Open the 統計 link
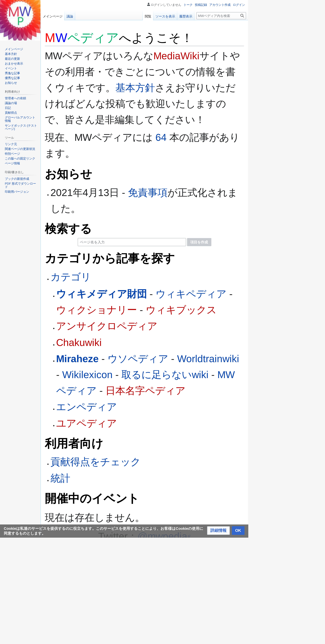This screenshot has height=644, width=325. (60, 478)
